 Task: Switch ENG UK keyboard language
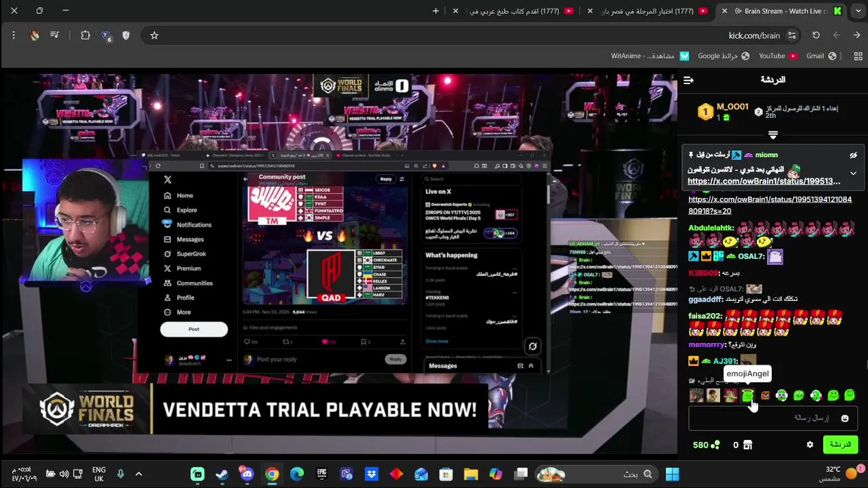98,474
